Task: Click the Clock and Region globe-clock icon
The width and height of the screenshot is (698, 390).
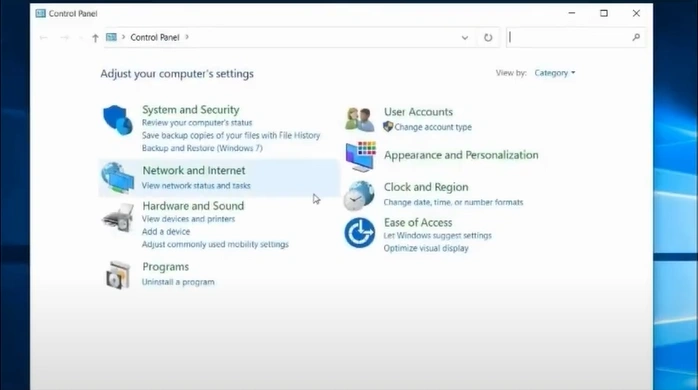Action: coord(359,195)
